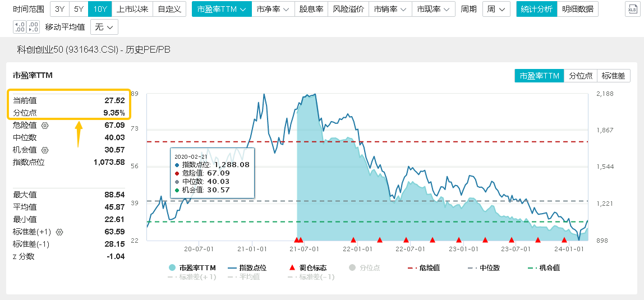Export data with the XLS icon
The height and width of the screenshot is (300, 644).
tap(632, 9)
